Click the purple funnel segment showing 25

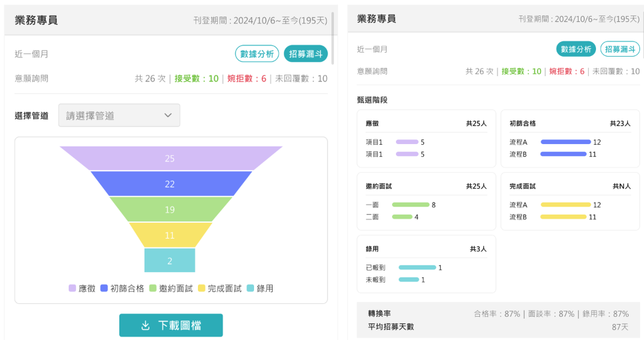(x=171, y=158)
